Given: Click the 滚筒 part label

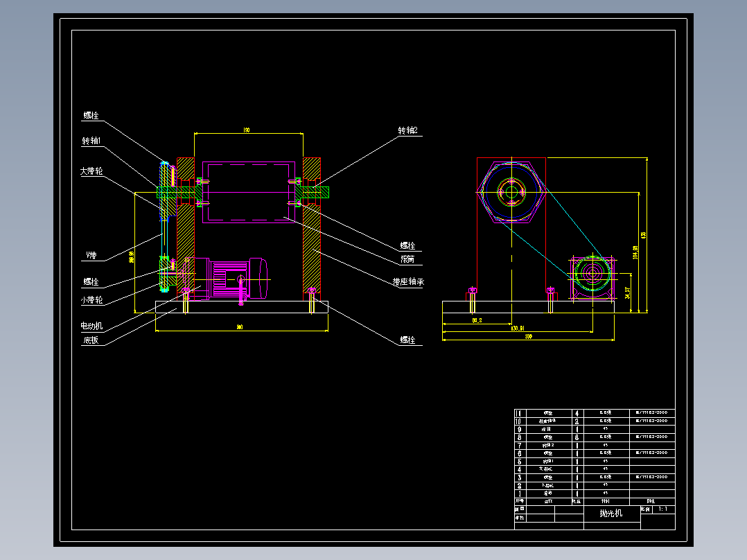Looking at the screenshot, I should [x=407, y=259].
